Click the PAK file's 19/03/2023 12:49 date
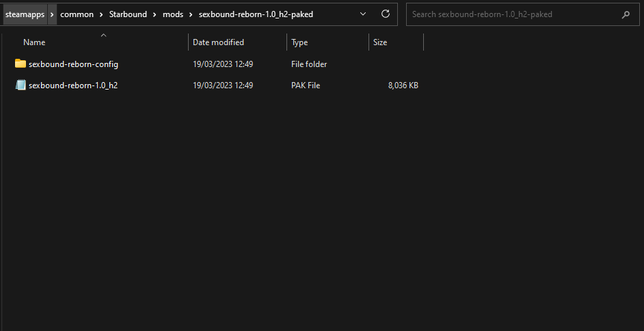644x331 pixels. pos(223,85)
